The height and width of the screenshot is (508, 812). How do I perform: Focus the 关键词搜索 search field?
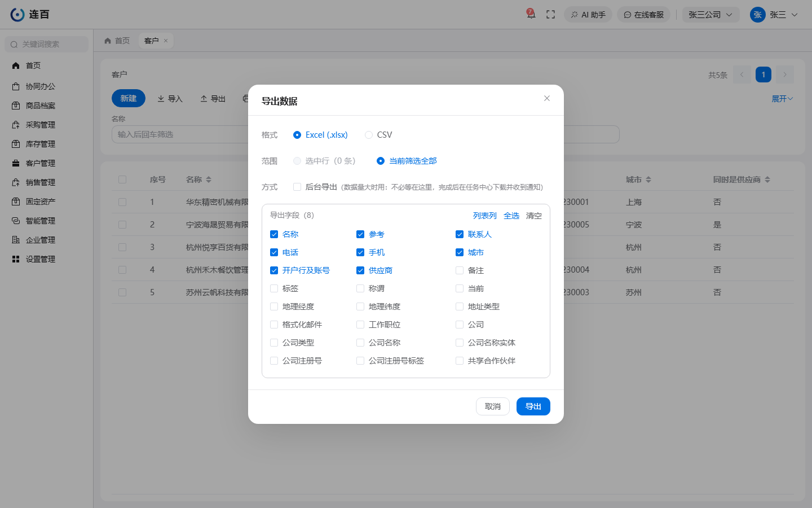click(x=47, y=44)
